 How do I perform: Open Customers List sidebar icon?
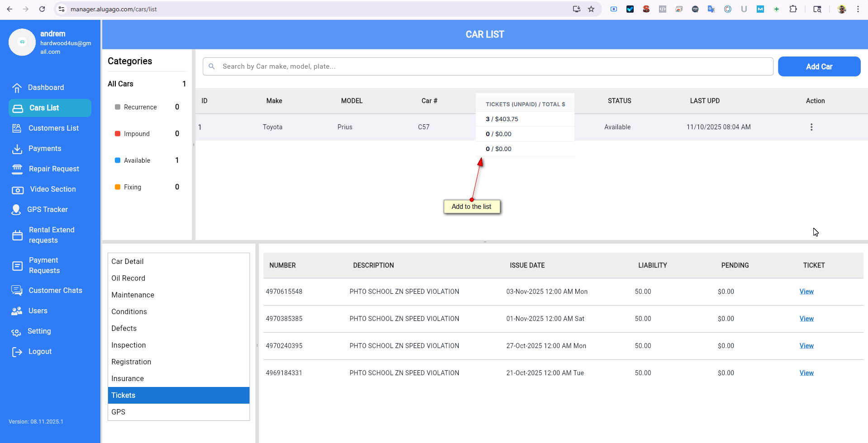17,128
